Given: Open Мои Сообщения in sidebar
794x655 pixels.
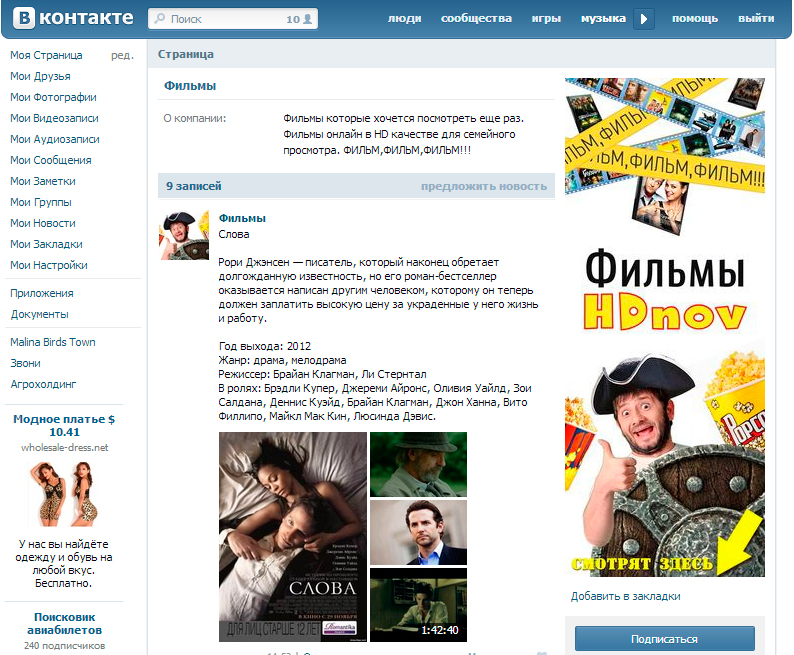Looking at the screenshot, I should point(51,160).
